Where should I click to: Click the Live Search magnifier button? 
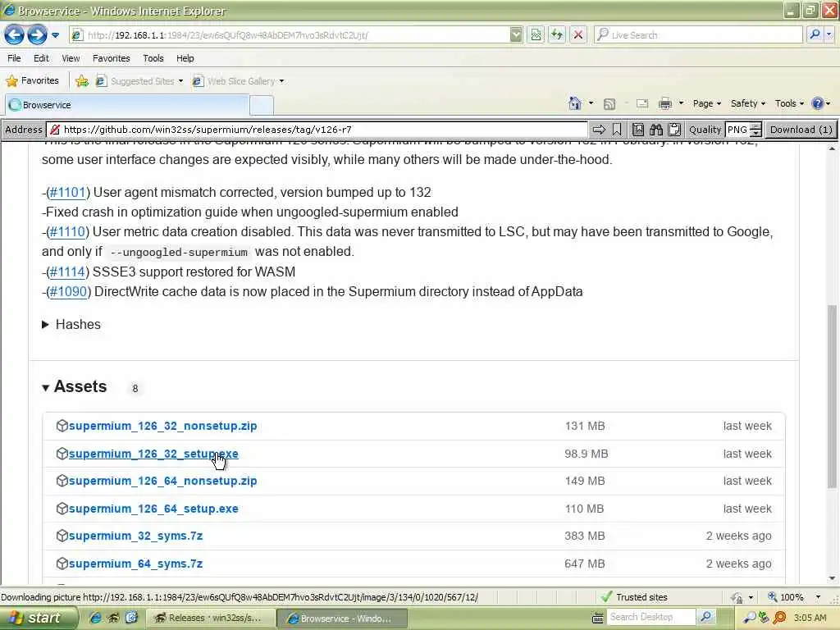pos(815,34)
